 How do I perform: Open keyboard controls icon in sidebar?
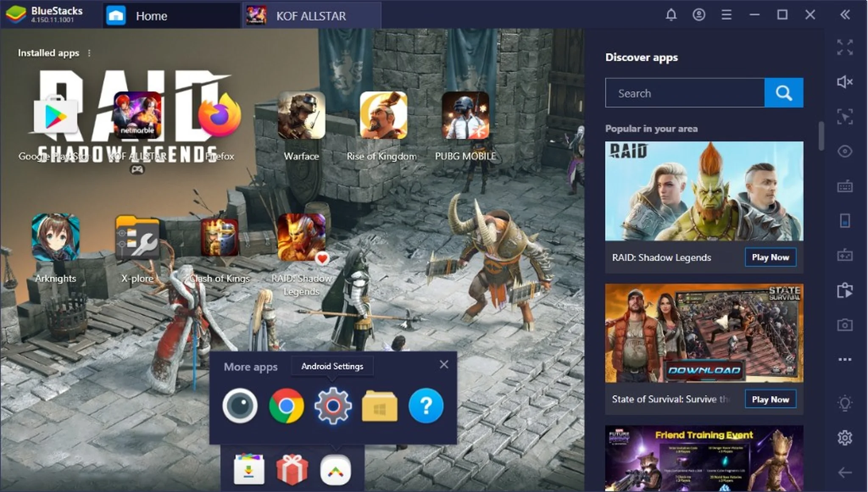[845, 186]
